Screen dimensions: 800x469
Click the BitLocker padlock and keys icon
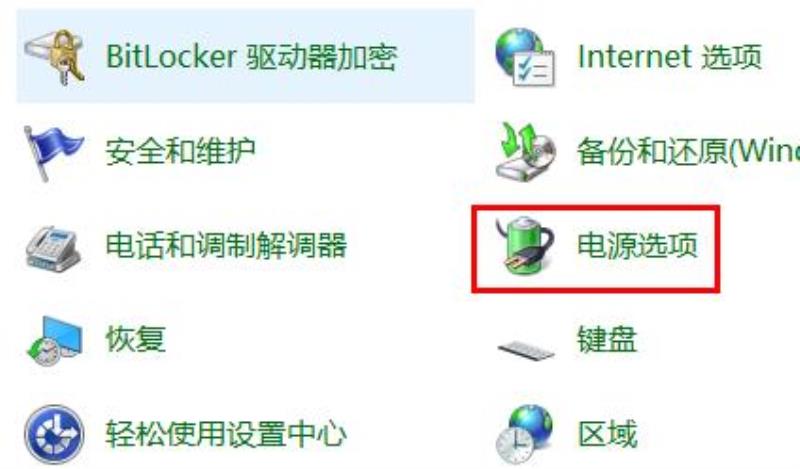[55, 57]
